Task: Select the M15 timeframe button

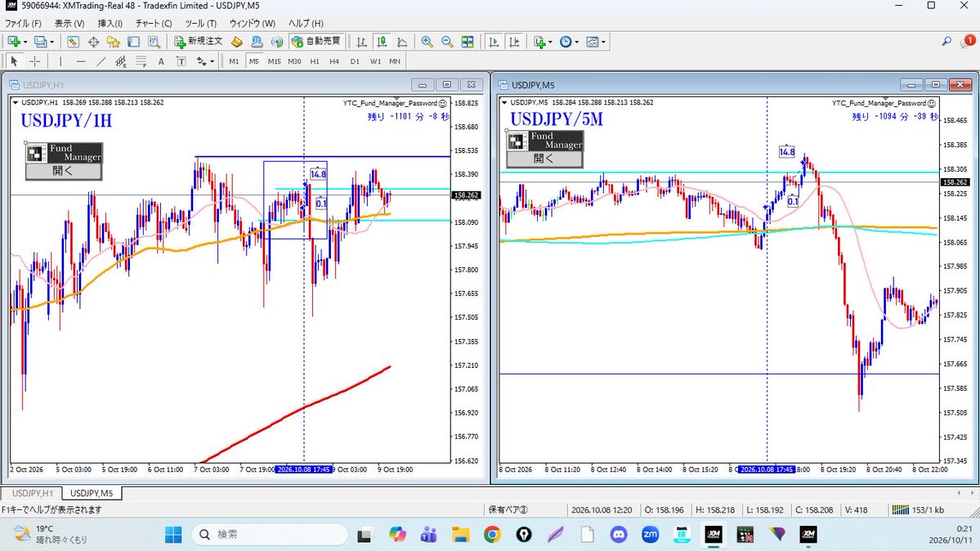Action: point(274,61)
